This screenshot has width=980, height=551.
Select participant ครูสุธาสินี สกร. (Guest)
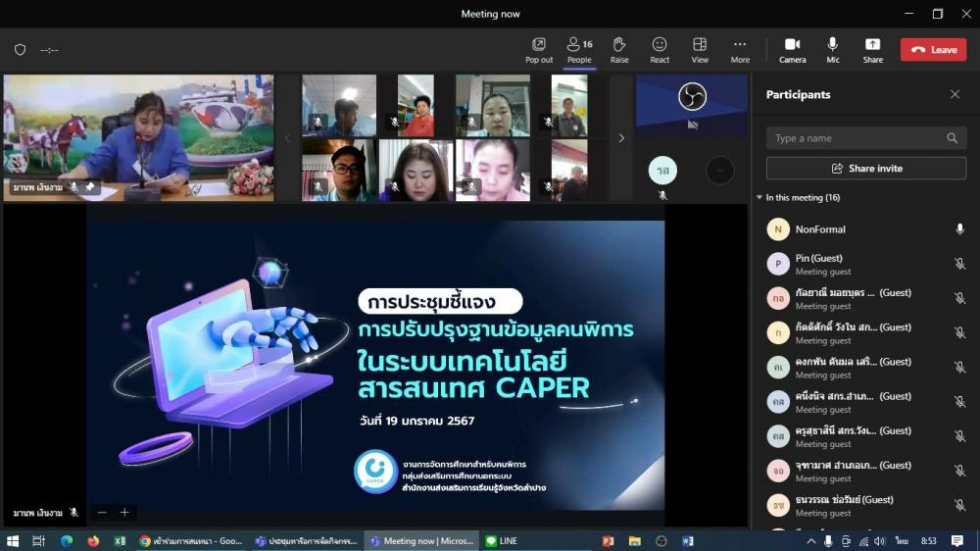[x=865, y=436]
